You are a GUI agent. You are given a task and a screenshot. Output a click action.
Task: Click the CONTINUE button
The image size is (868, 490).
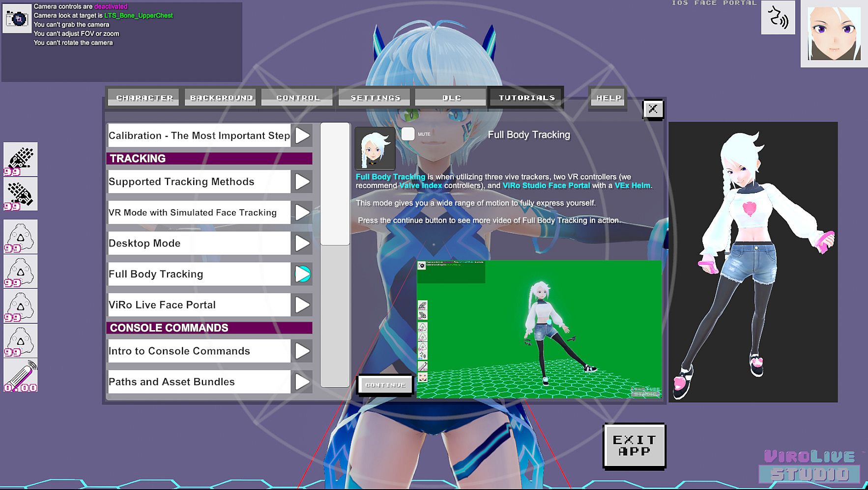click(x=385, y=385)
